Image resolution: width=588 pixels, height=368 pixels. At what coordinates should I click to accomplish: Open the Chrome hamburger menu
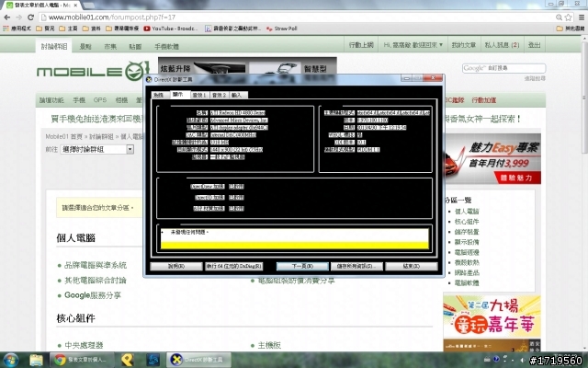tap(582, 17)
